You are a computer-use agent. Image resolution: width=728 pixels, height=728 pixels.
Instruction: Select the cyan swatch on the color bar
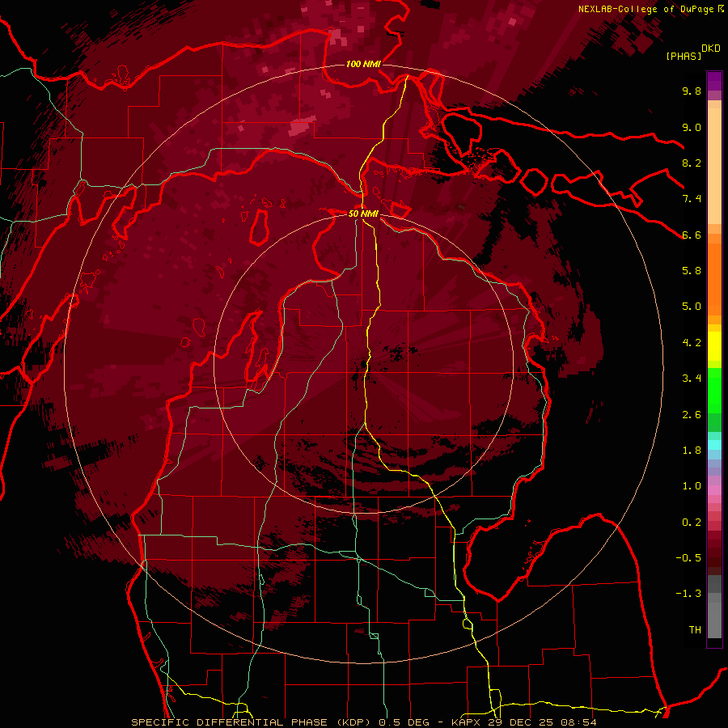[x=714, y=445]
